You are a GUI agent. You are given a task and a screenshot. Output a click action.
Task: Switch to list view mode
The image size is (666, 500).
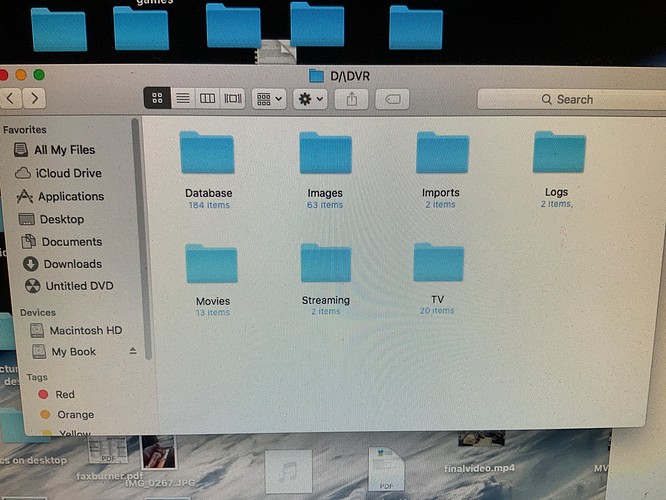pyautogui.click(x=182, y=98)
